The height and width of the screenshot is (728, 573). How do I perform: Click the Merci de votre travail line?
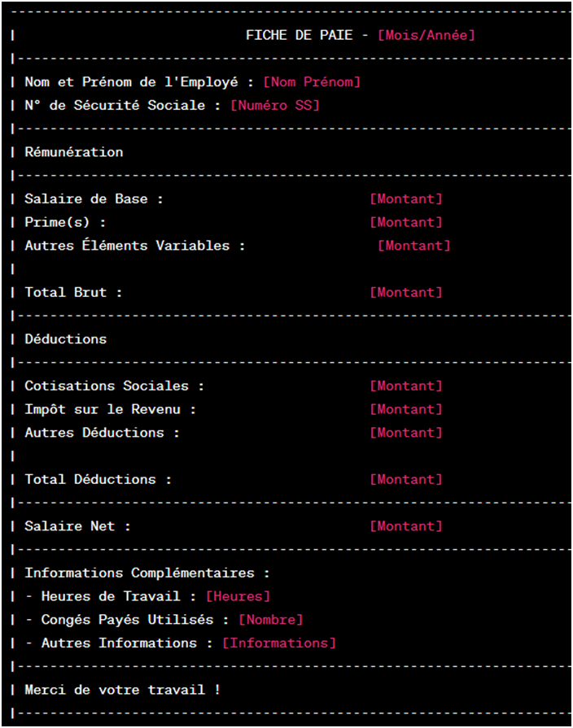(x=122, y=690)
